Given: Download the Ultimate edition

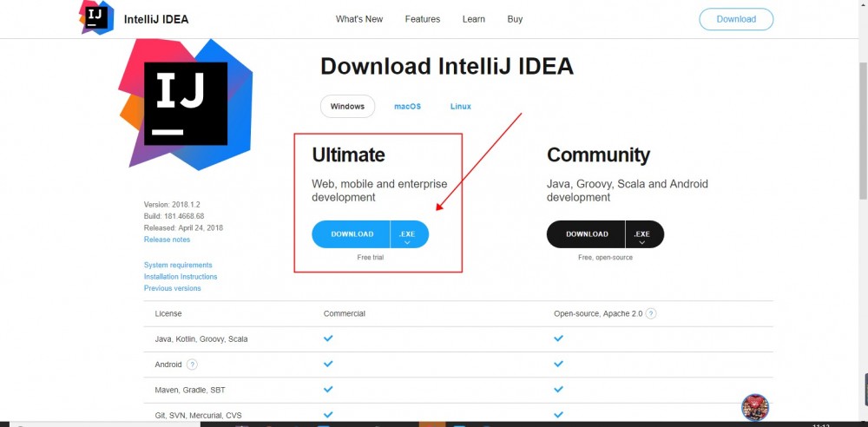Looking at the screenshot, I should pyautogui.click(x=352, y=234).
